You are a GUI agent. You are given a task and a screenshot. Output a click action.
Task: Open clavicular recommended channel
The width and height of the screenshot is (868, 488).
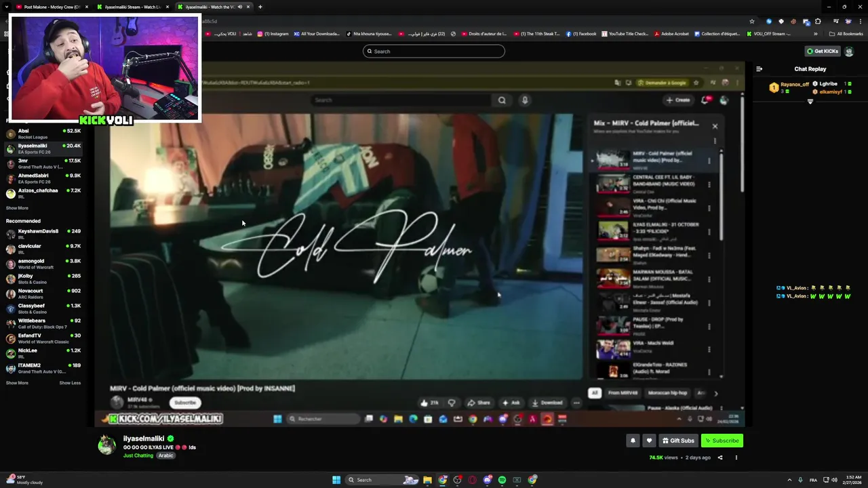point(43,249)
